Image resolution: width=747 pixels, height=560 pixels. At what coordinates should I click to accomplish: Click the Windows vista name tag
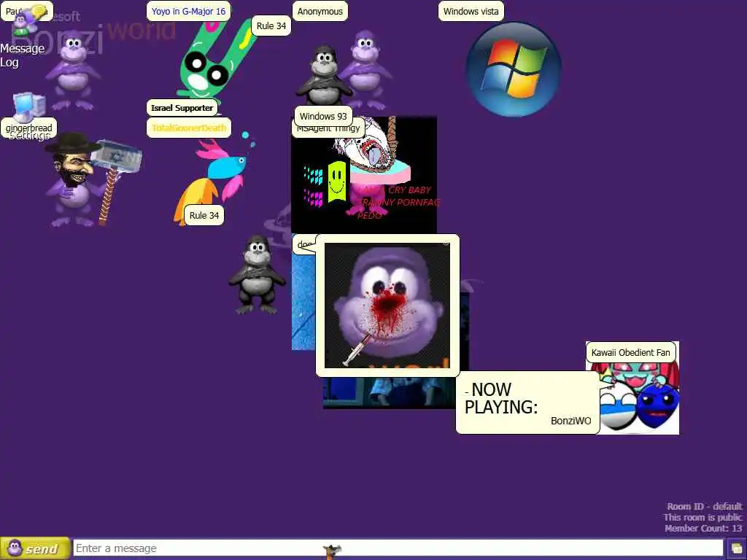(x=471, y=12)
